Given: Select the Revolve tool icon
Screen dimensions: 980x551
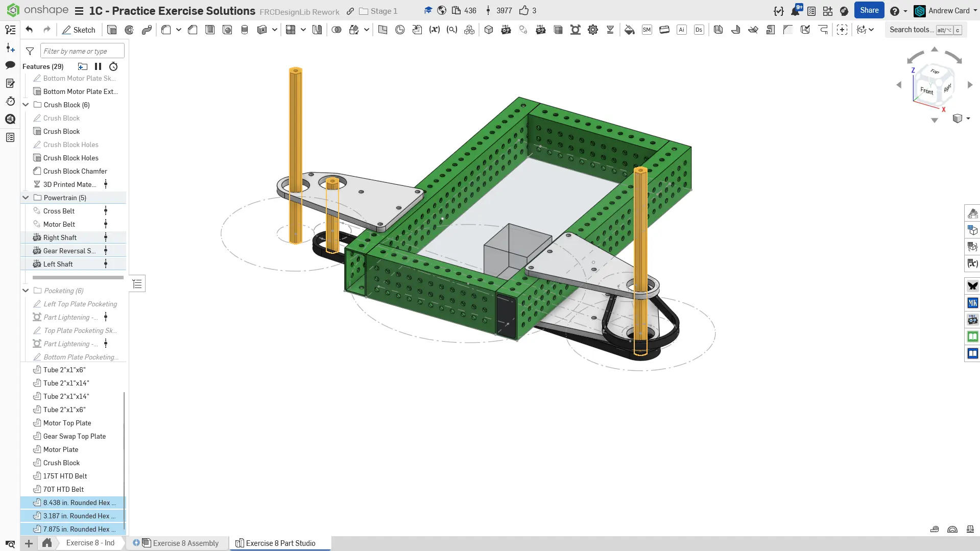Looking at the screenshot, I should 129,30.
